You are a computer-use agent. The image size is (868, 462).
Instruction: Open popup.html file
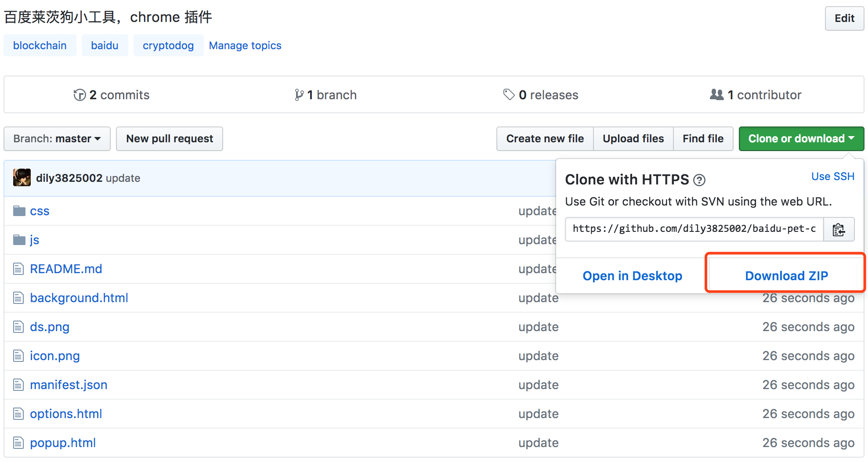[63, 443]
